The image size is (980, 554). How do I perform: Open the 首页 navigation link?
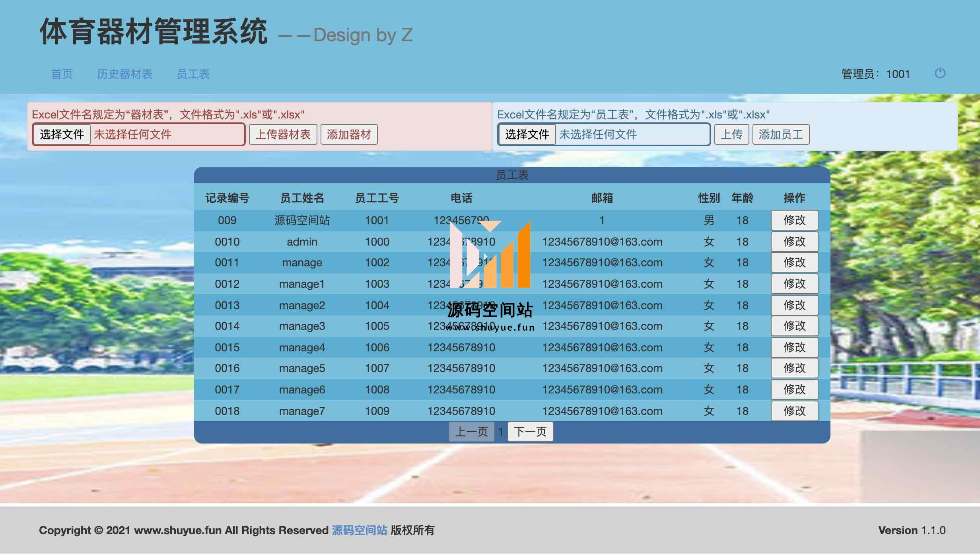click(62, 74)
